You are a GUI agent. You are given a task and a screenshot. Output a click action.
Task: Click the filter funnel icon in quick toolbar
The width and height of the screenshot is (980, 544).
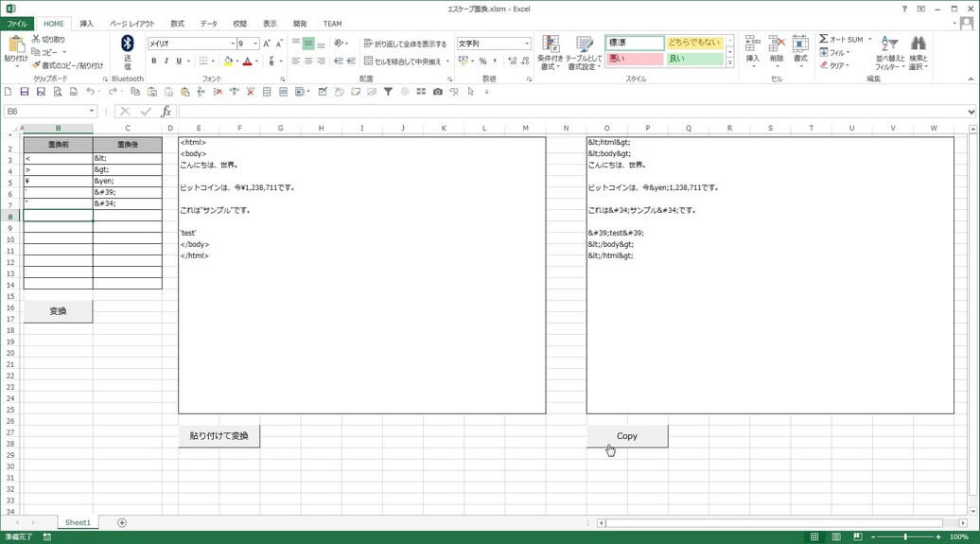[388, 92]
